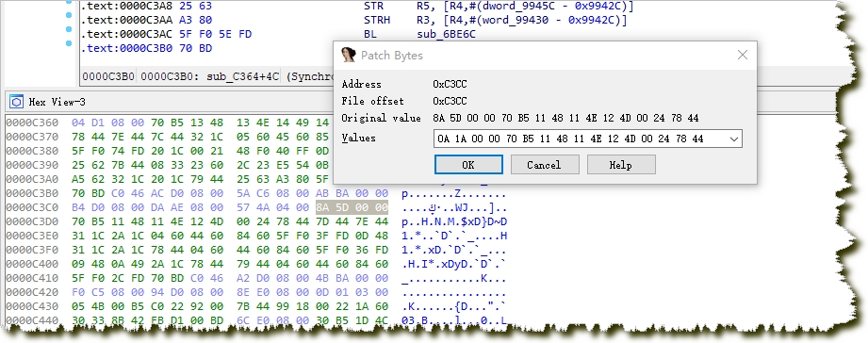Close the Patch Bytes dialog window

743,55
